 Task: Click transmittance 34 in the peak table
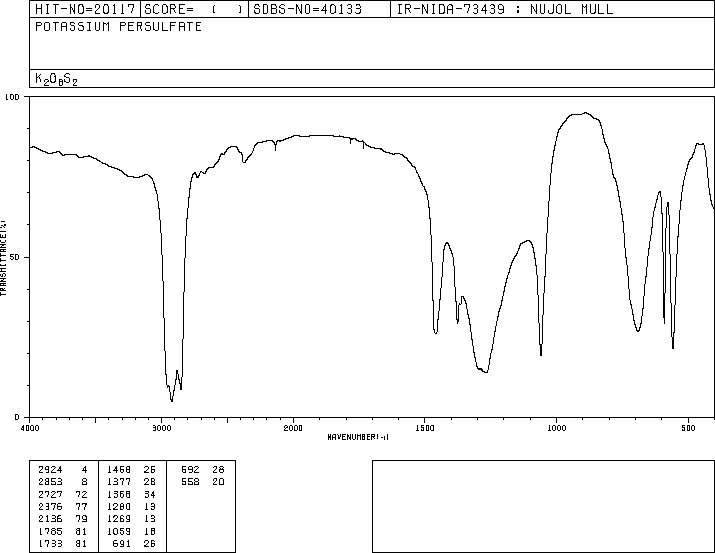tap(150, 494)
